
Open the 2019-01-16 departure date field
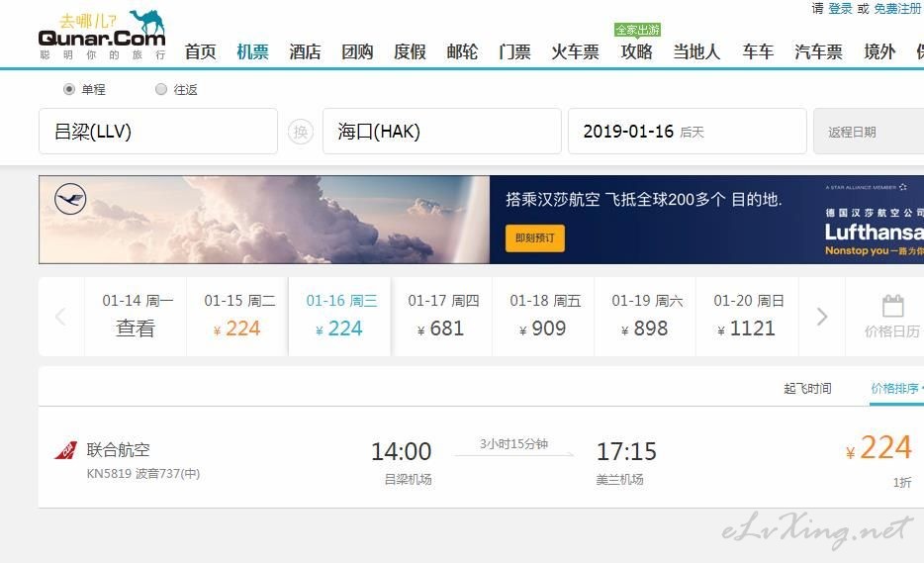(688, 131)
